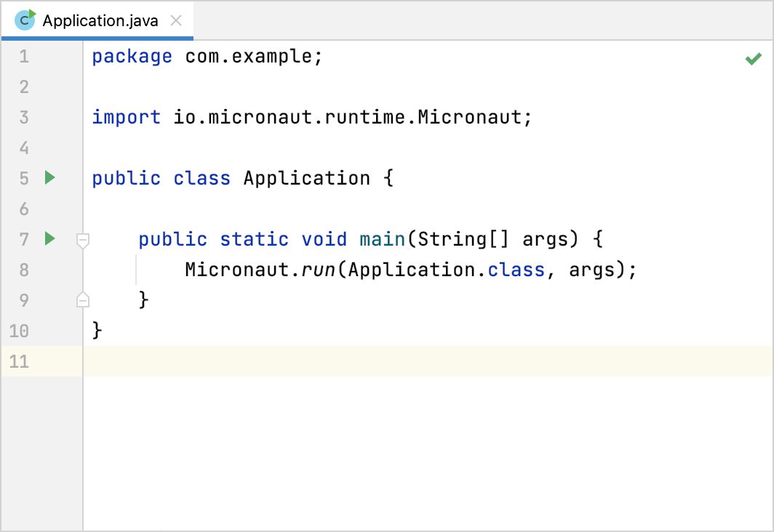This screenshot has height=532, width=774.
Task: Place the caret on empty line 11
Action: [x=145, y=360]
